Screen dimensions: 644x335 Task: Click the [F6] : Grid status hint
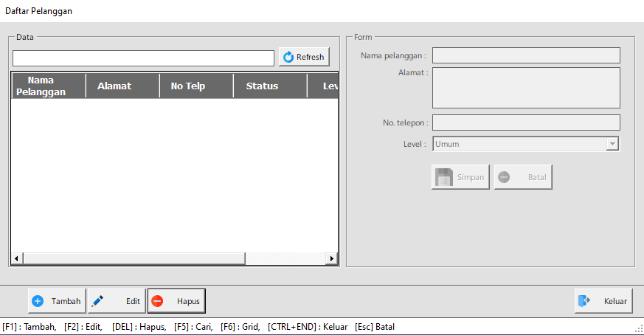240,327
